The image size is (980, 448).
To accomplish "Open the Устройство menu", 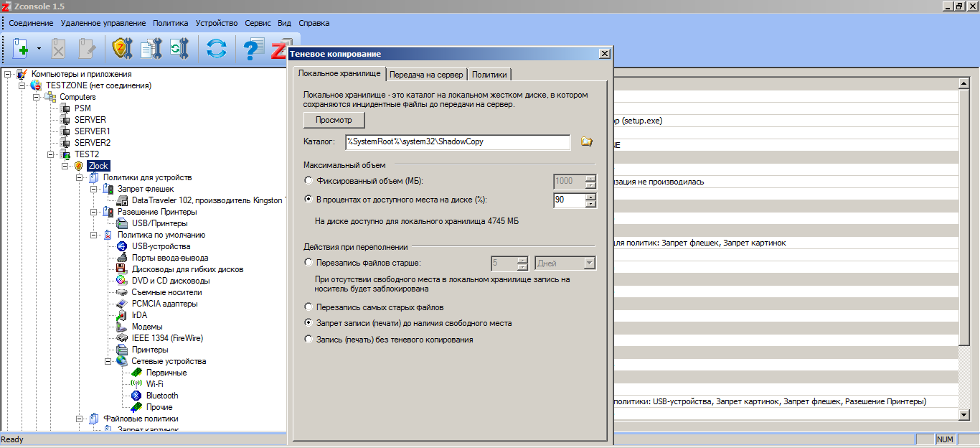I will pos(217,23).
